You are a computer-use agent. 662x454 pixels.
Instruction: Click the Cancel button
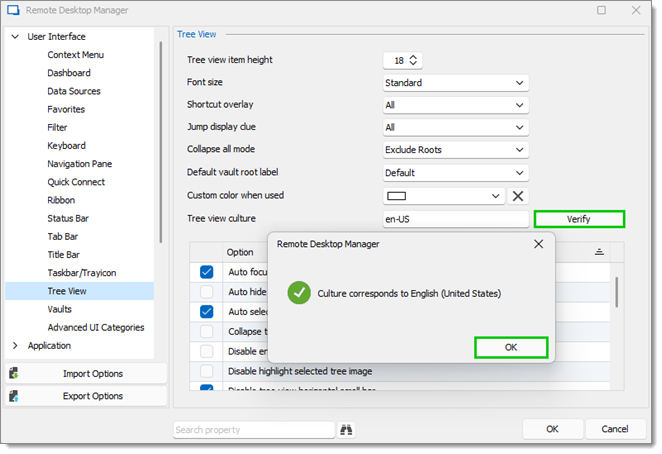(615, 429)
